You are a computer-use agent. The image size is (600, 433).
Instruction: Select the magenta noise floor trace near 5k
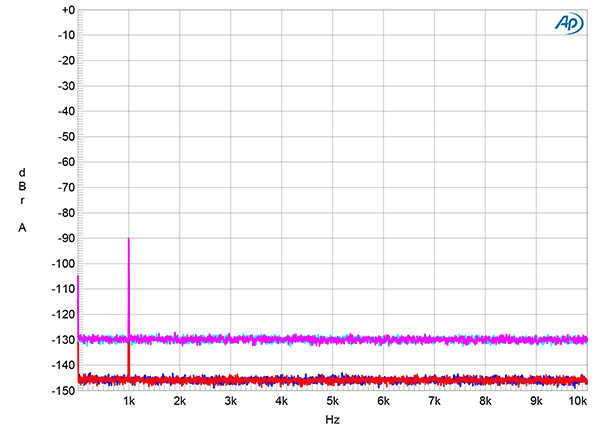click(332, 340)
